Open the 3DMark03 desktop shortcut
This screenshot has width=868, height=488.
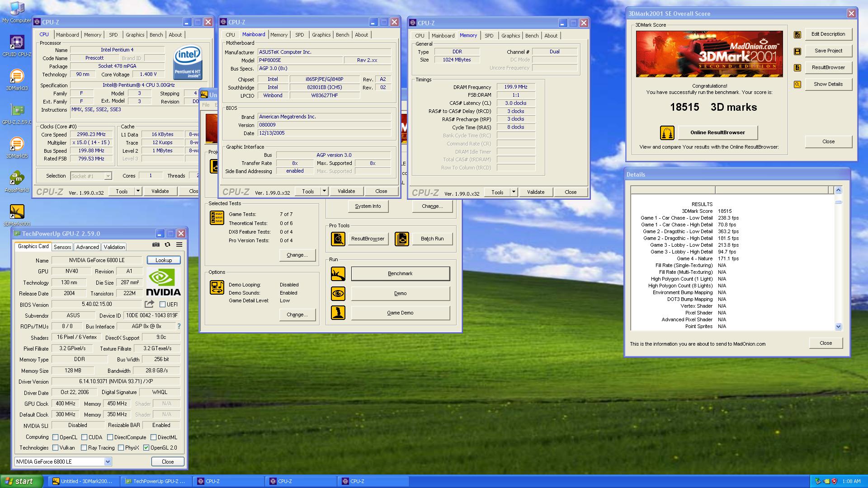[17, 80]
